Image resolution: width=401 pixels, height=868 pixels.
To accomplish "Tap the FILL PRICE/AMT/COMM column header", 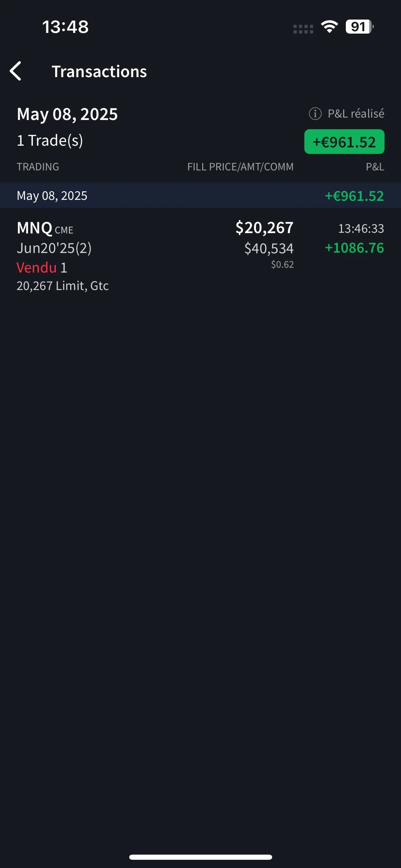I will (x=240, y=167).
